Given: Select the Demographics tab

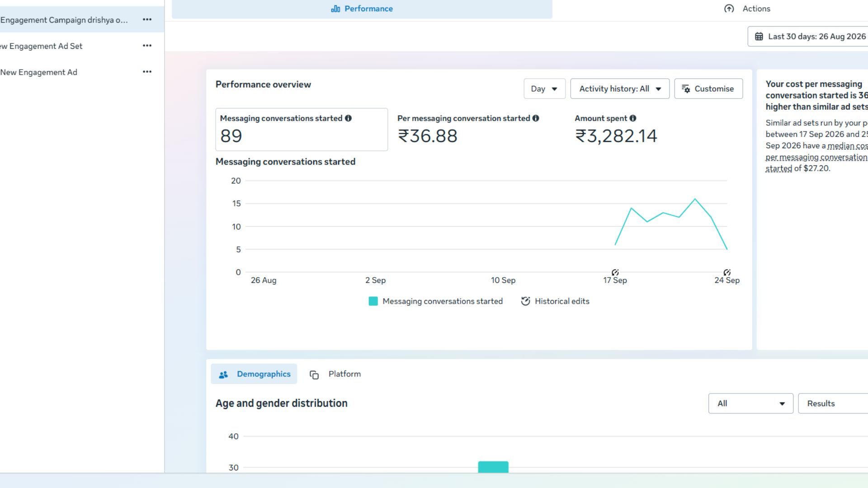Looking at the screenshot, I should coord(254,374).
